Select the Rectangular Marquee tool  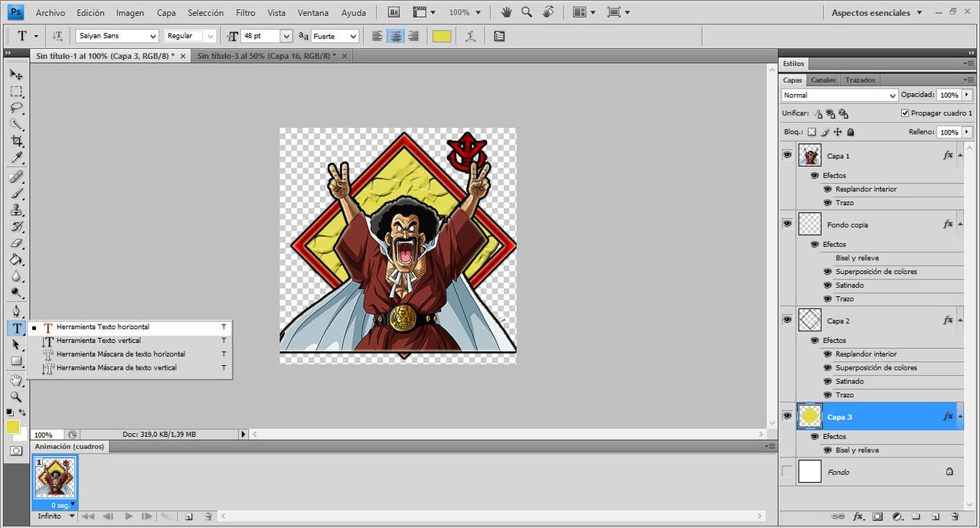click(16, 92)
